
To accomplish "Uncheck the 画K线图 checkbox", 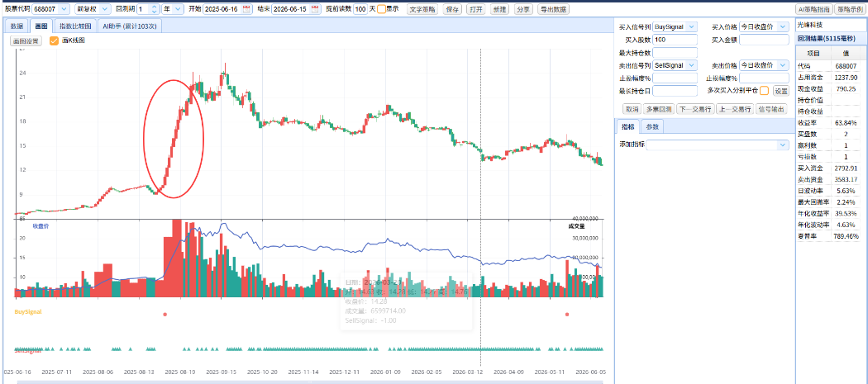I will (55, 40).
